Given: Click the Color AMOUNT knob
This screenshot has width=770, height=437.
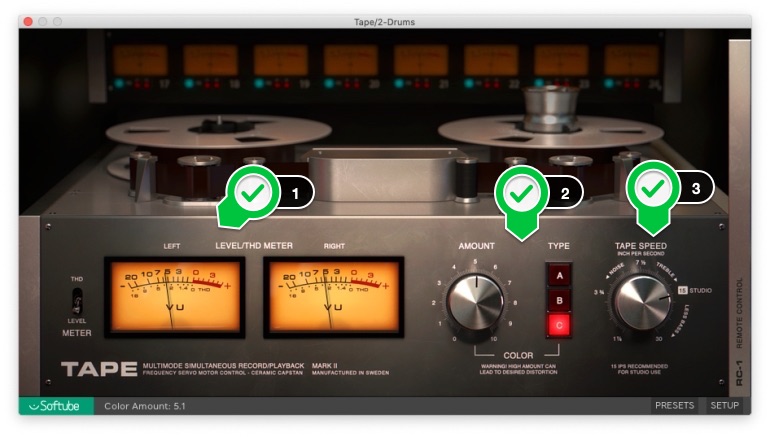Looking at the screenshot, I should [476, 303].
